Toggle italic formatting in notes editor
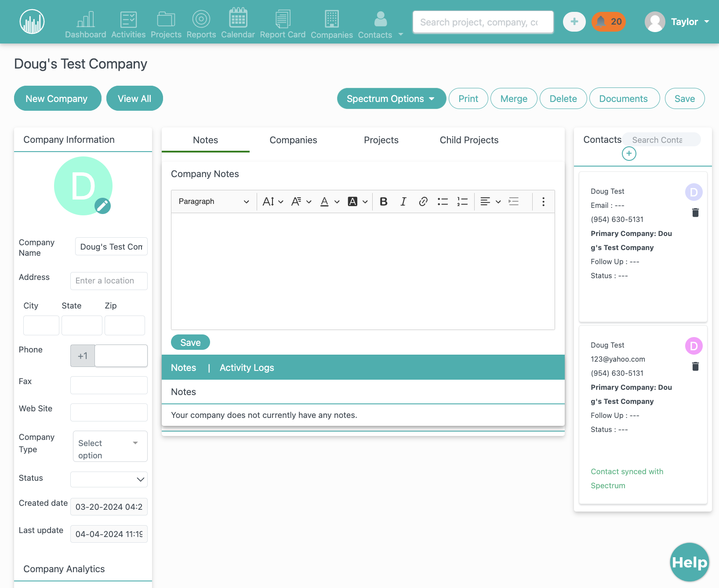 403,201
